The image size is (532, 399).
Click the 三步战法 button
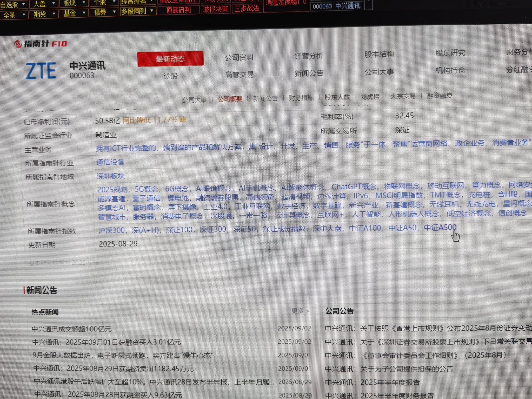[247, 9]
